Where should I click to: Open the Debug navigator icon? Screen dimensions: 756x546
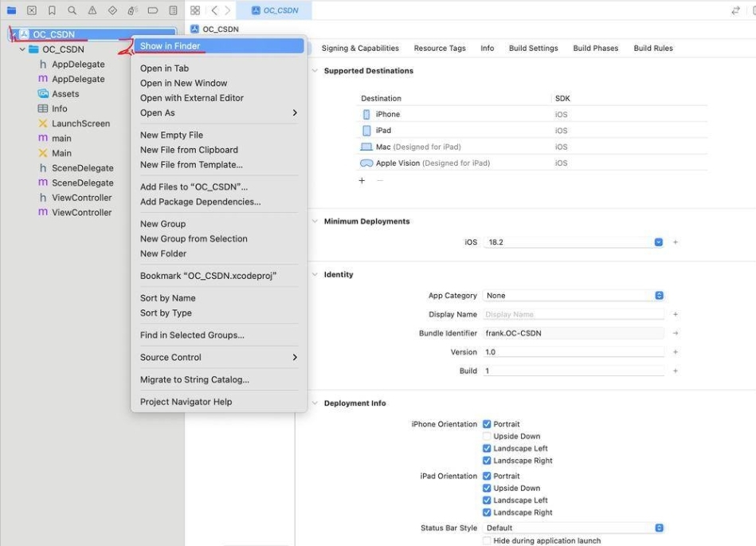[x=132, y=10]
